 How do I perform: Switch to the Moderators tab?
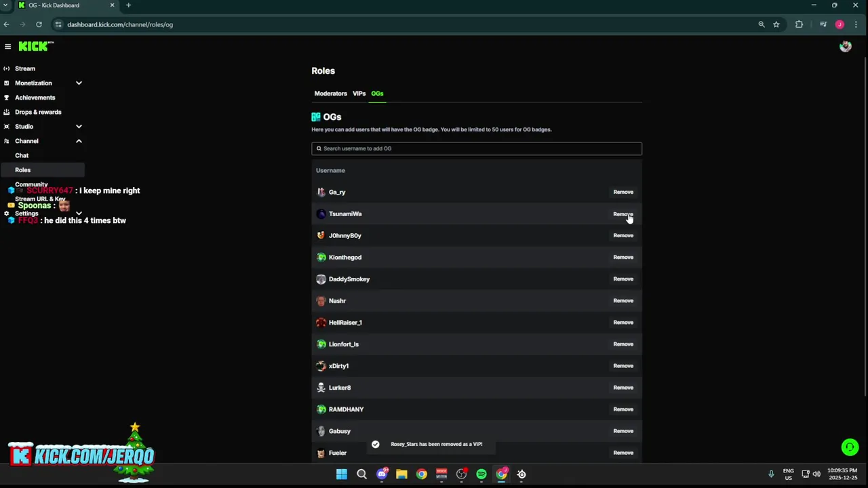[330, 94]
